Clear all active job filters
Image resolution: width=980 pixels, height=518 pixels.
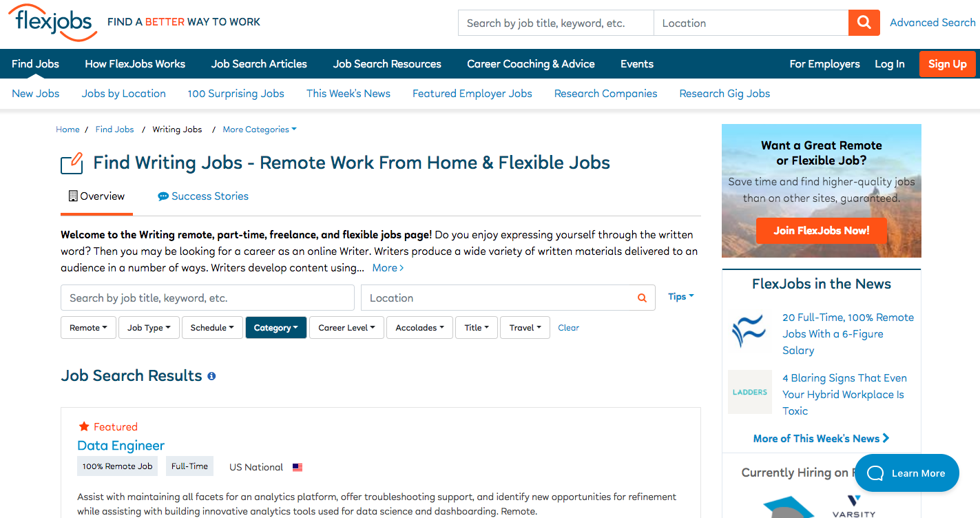[568, 327]
